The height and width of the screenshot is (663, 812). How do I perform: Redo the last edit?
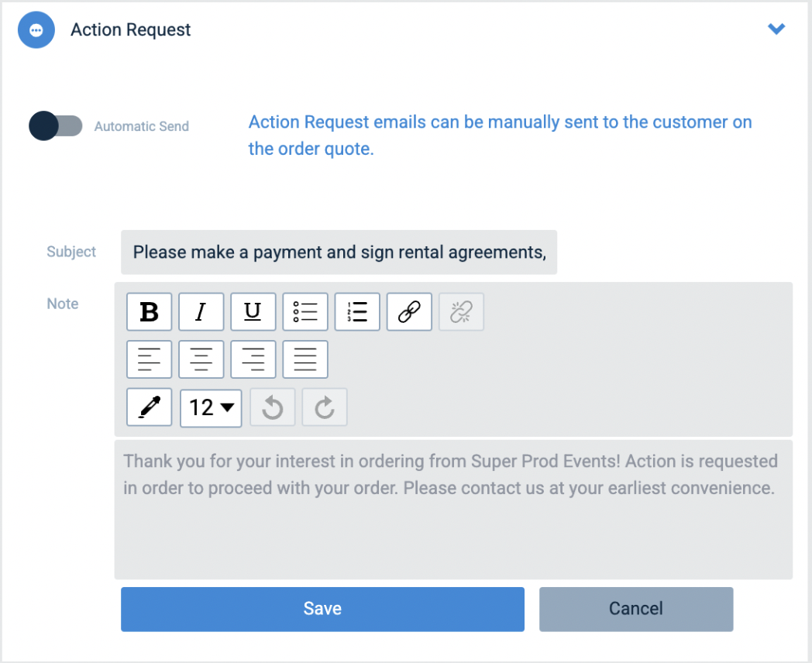(x=325, y=407)
